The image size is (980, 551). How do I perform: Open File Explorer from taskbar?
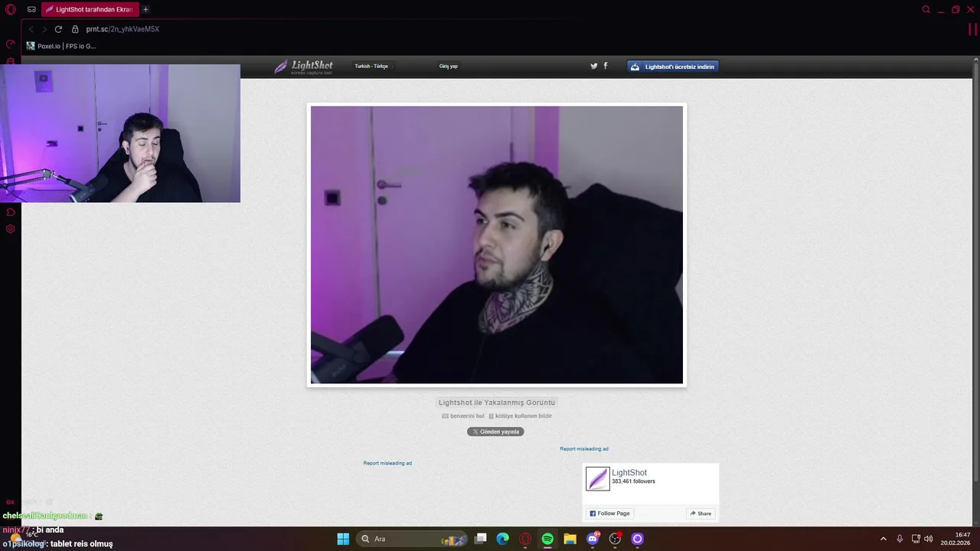[570, 539]
